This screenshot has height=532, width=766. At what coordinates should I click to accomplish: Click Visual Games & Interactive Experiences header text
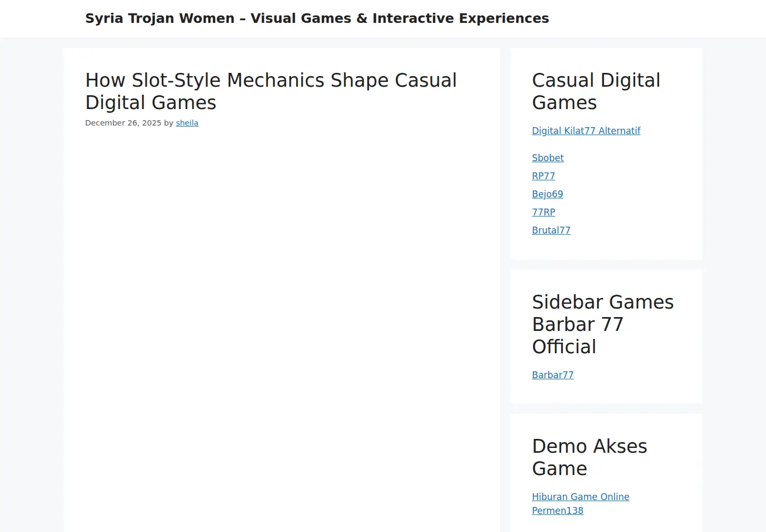[399, 18]
